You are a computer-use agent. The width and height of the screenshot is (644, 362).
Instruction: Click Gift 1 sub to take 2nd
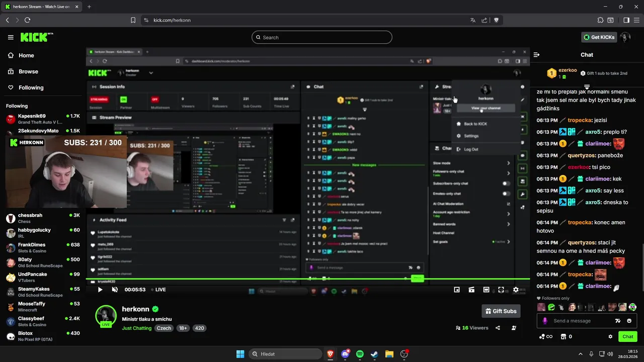[604, 73]
